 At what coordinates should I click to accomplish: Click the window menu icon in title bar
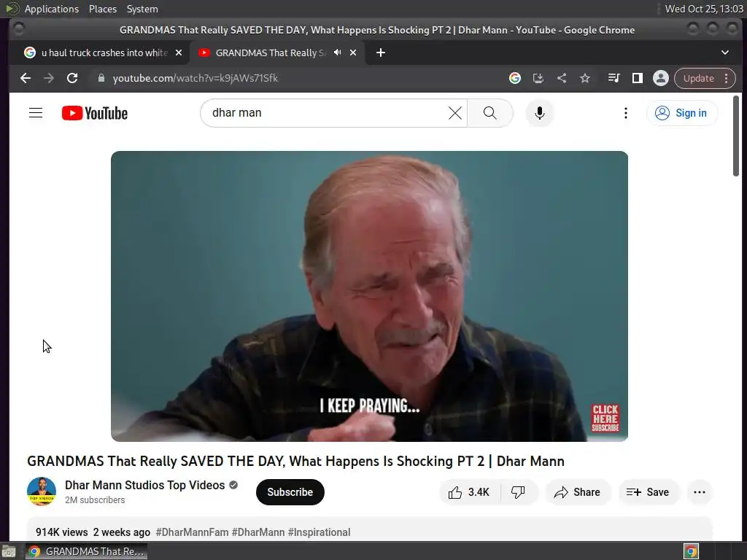pyautogui.click(x=19, y=29)
